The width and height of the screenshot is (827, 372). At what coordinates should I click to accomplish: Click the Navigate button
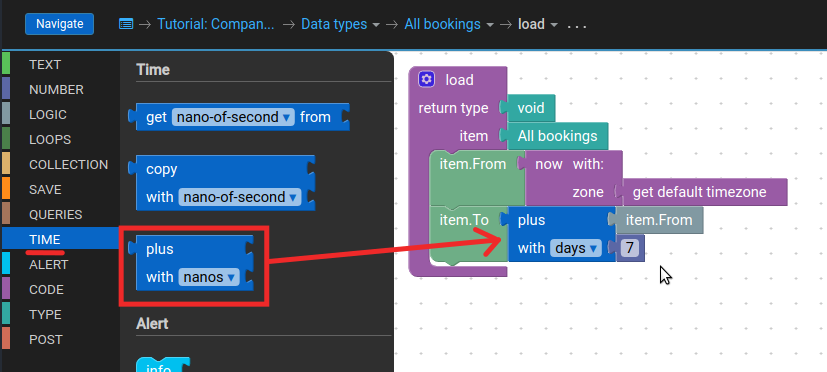pos(60,24)
